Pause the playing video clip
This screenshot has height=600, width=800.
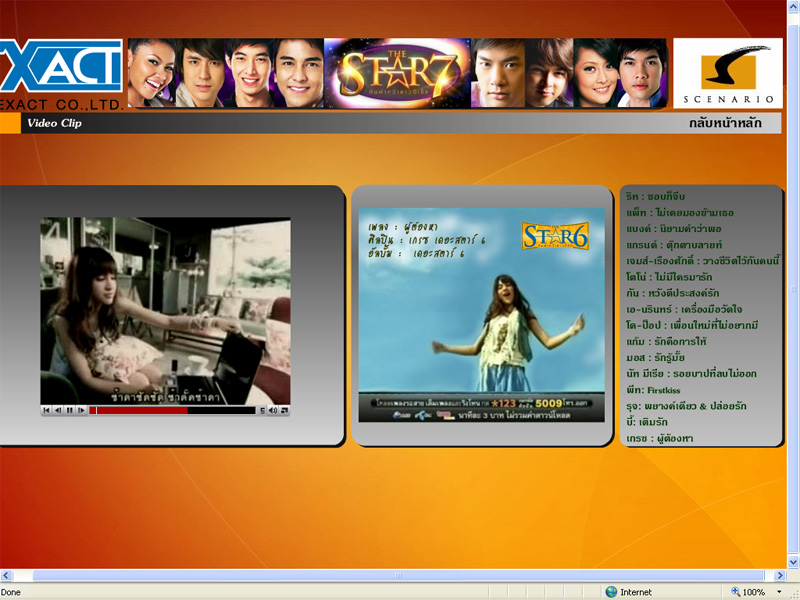[70, 410]
